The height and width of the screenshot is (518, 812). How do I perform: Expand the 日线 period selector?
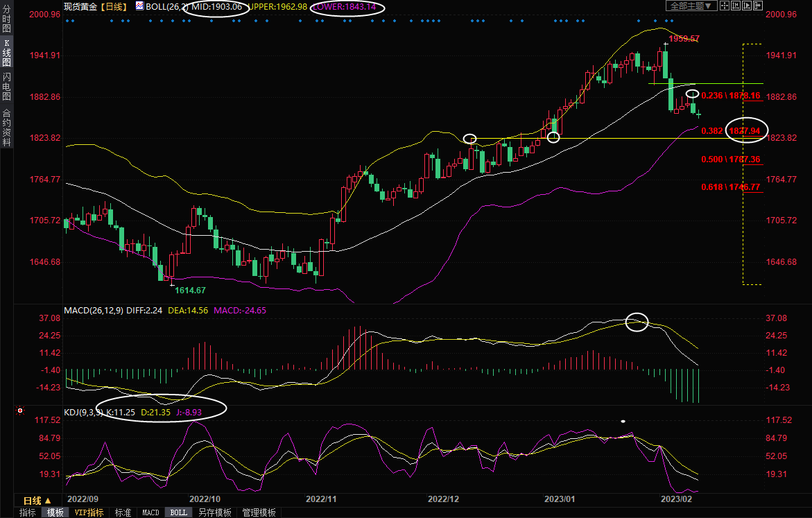[37, 501]
